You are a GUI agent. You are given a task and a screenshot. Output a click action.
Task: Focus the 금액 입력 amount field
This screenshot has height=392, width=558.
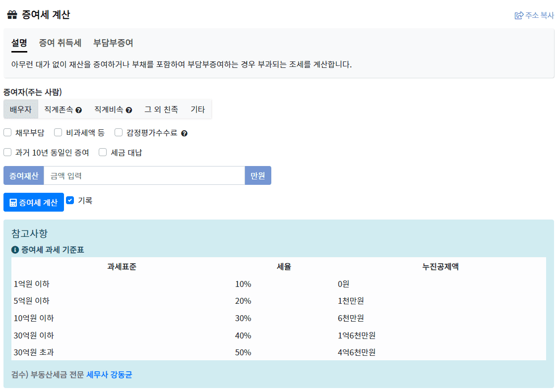coord(144,175)
